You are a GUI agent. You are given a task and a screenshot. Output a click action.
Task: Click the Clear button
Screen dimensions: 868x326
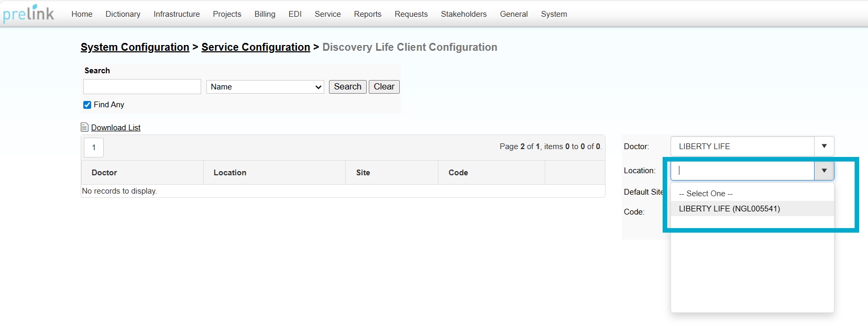tap(384, 87)
